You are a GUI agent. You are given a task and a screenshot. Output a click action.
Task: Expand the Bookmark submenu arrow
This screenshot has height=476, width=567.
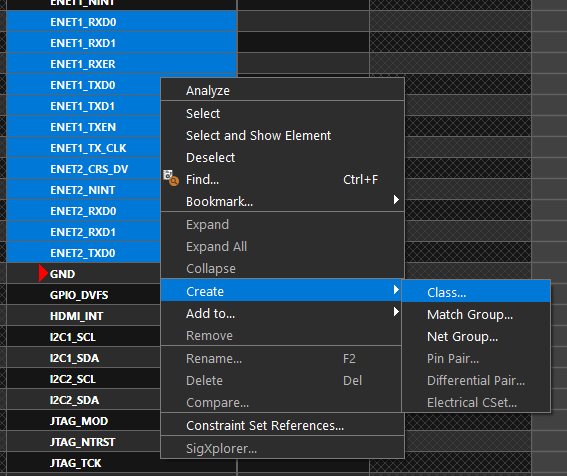[396, 200]
